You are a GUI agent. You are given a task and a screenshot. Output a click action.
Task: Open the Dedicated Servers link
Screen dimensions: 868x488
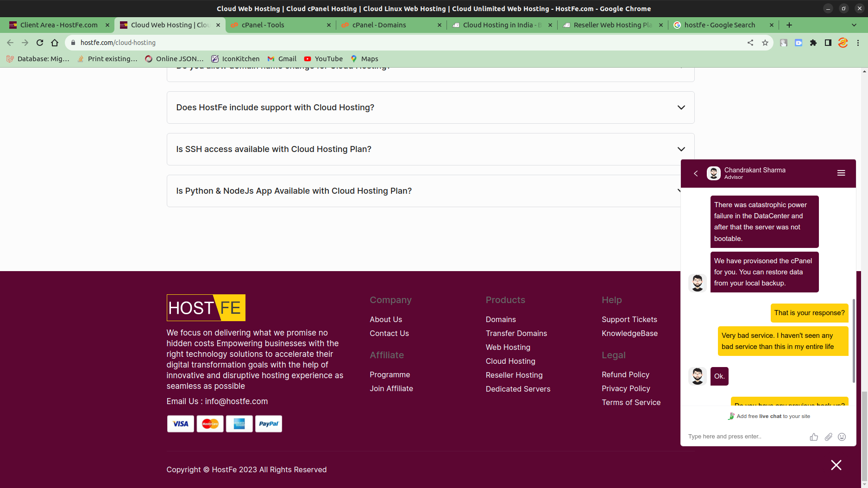tap(518, 389)
